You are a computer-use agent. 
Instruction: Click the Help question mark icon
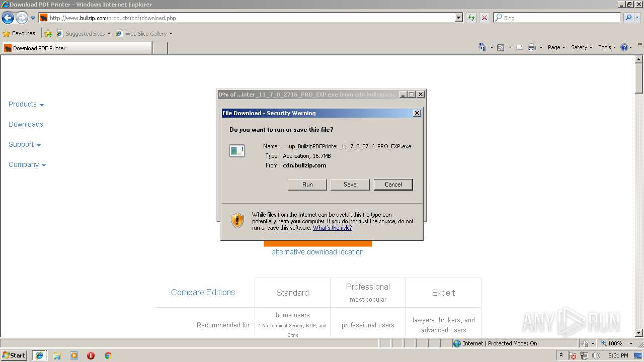624,47
